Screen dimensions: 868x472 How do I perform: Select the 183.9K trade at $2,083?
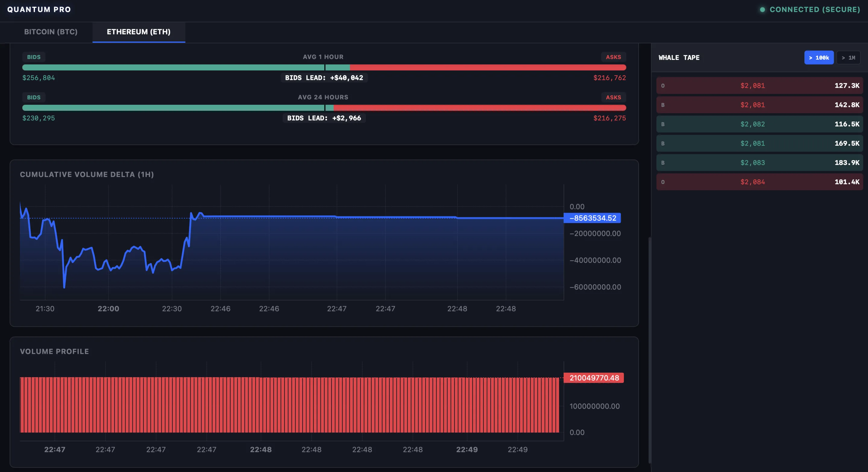coord(759,163)
